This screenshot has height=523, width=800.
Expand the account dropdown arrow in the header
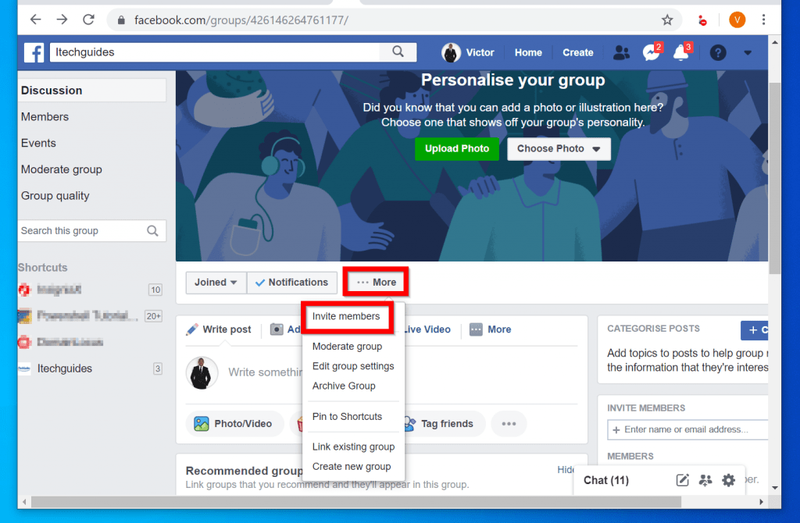[x=747, y=53]
